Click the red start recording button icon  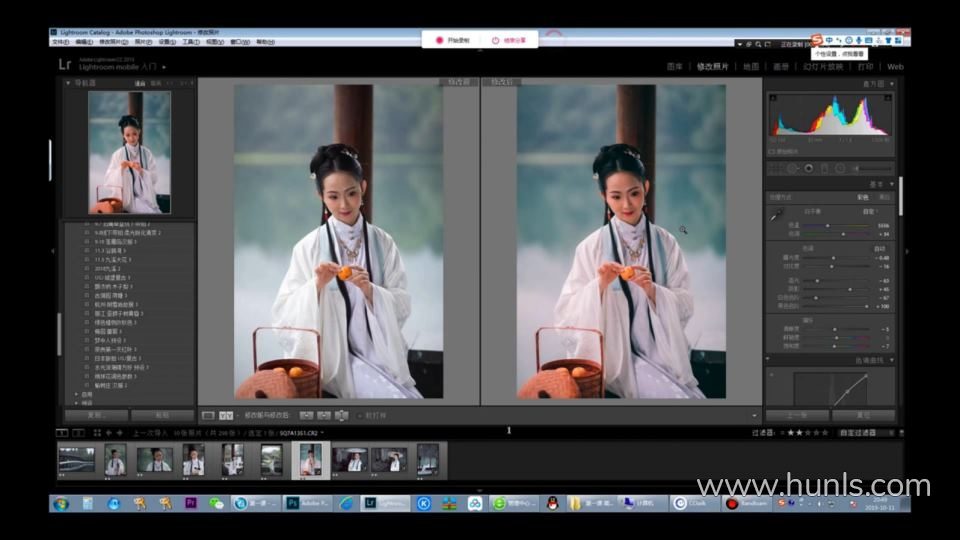click(x=439, y=40)
